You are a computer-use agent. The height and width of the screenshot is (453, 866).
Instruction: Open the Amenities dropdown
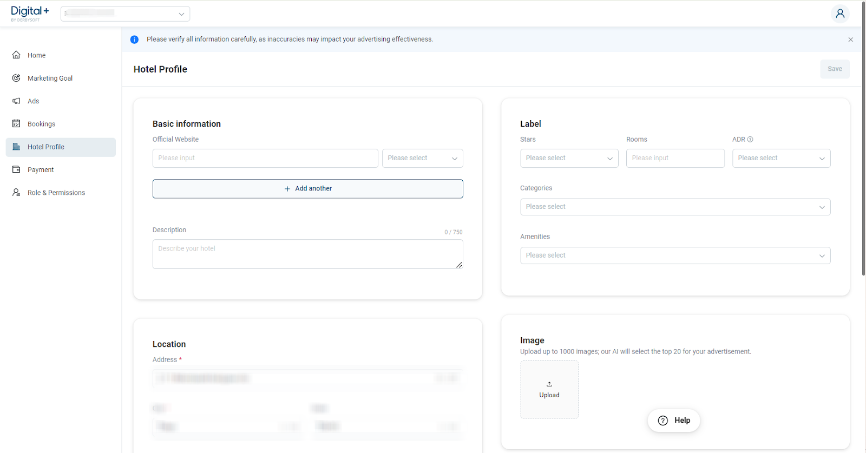[x=675, y=255]
